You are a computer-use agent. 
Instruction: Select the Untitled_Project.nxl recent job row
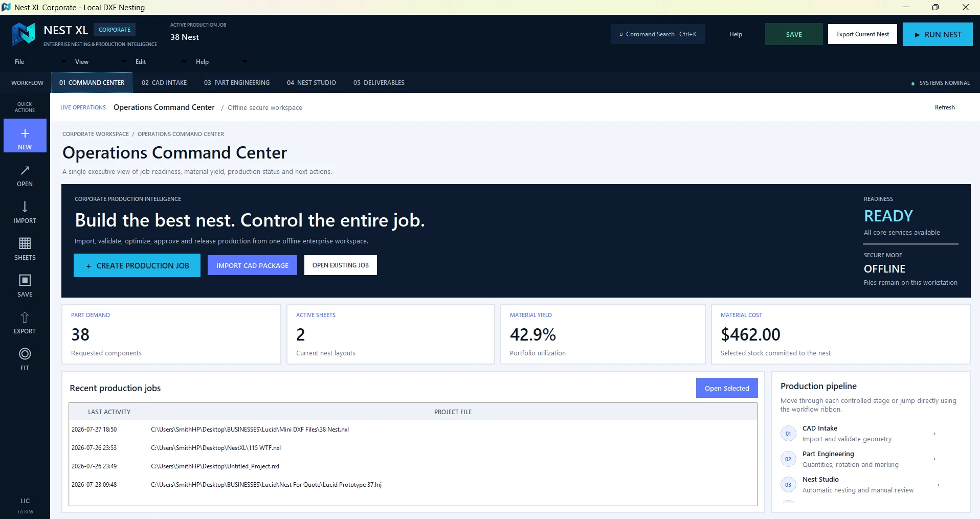413,466
